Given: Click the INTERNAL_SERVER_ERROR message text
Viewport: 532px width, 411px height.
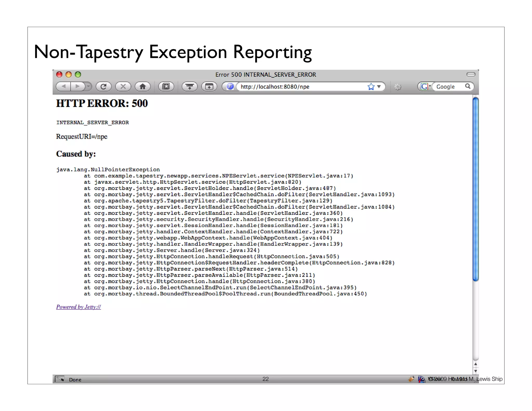Looking at the screenshot, I should pyautogui.click(x=92, y=122).
